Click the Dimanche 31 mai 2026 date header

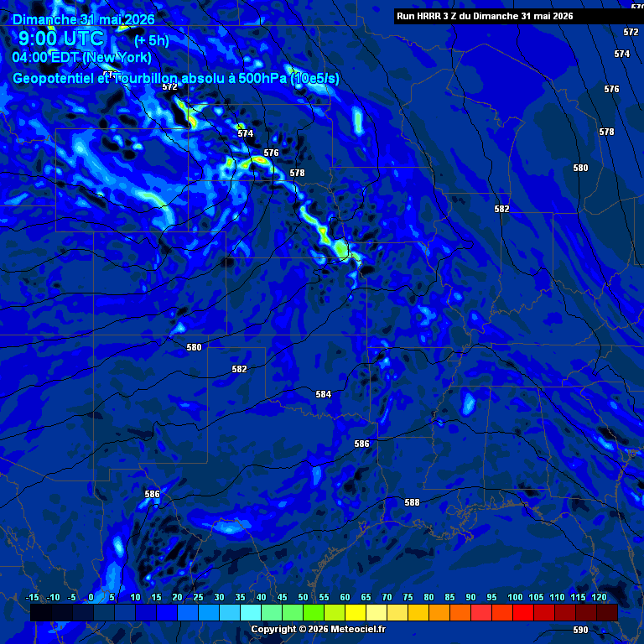click(x=84, y=19)
